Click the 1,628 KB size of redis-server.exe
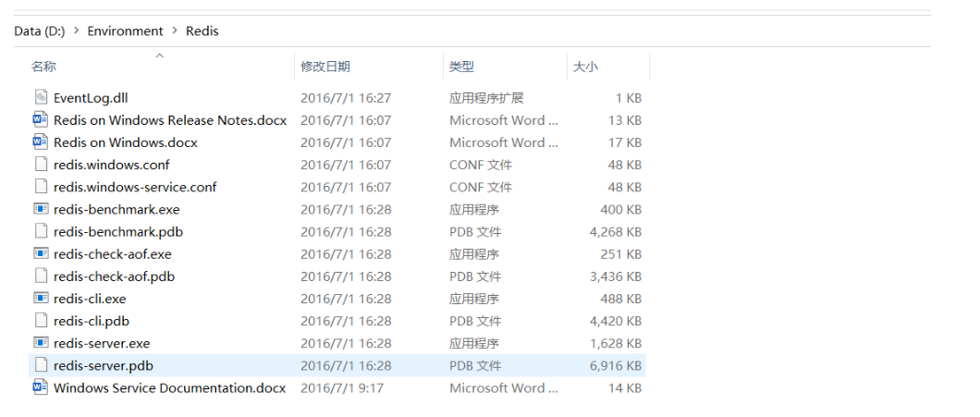Screen dimensions: 980x417 coord(616,343)
